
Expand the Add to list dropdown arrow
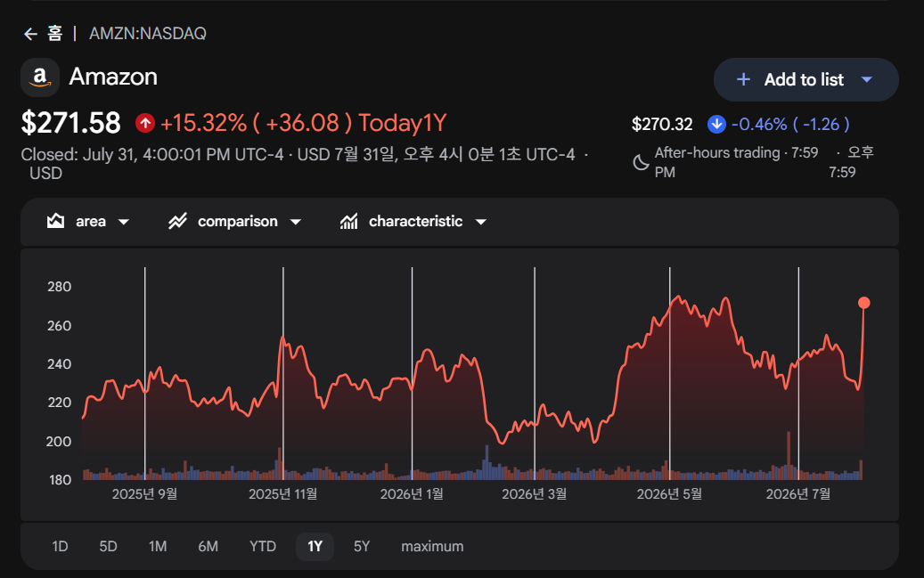coord(866,79)
